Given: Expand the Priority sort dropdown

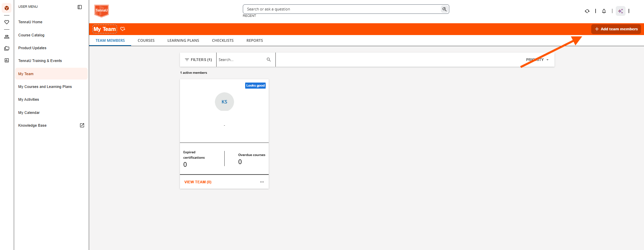Looking at the screenshot, I should coord(537,60).
